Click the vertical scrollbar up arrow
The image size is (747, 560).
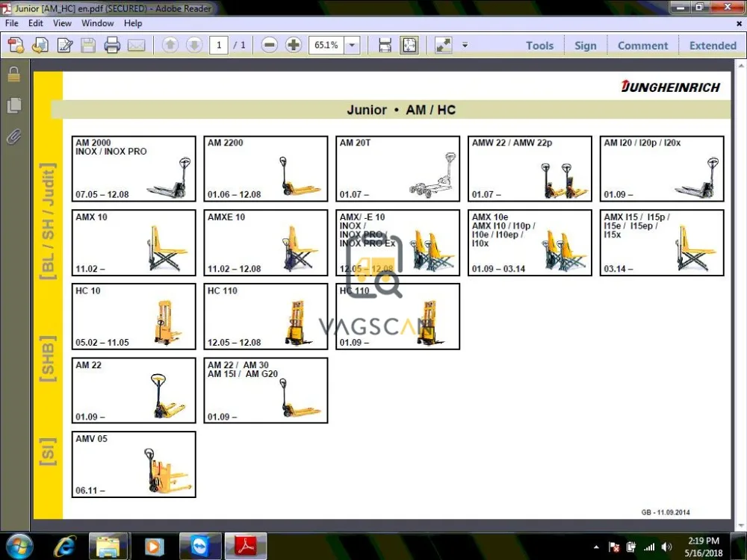[x=741, y=65]
